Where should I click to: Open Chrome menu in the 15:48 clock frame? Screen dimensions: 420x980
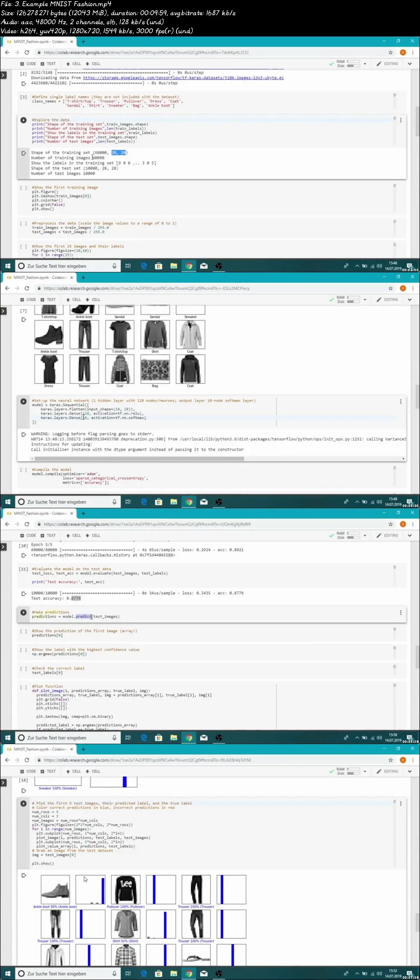[413, 288]
